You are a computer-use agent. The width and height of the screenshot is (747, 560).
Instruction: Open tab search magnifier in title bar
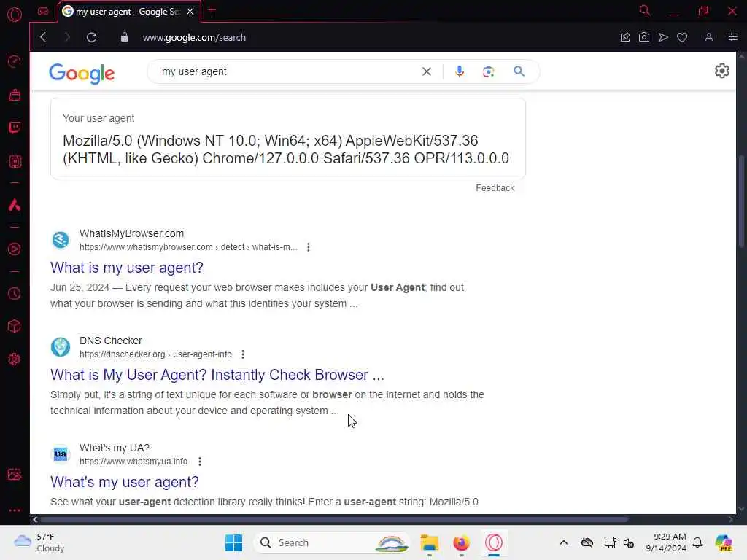click(645, 10)
